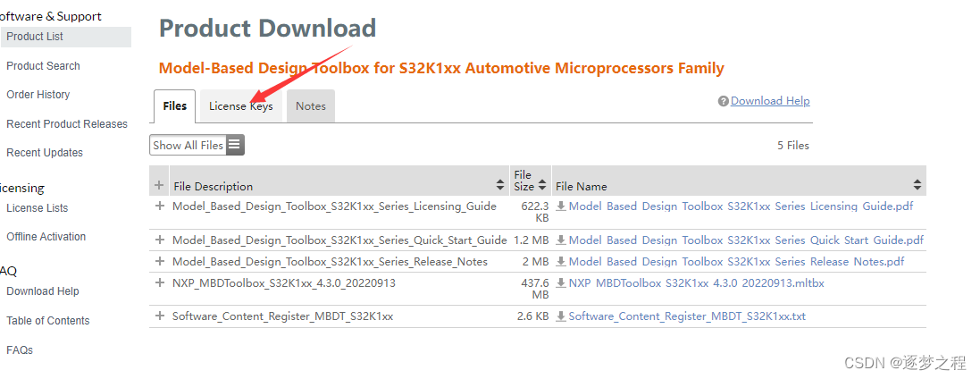
Task: Expand all rows with header plus icon
Action: (x=160, y=186)
